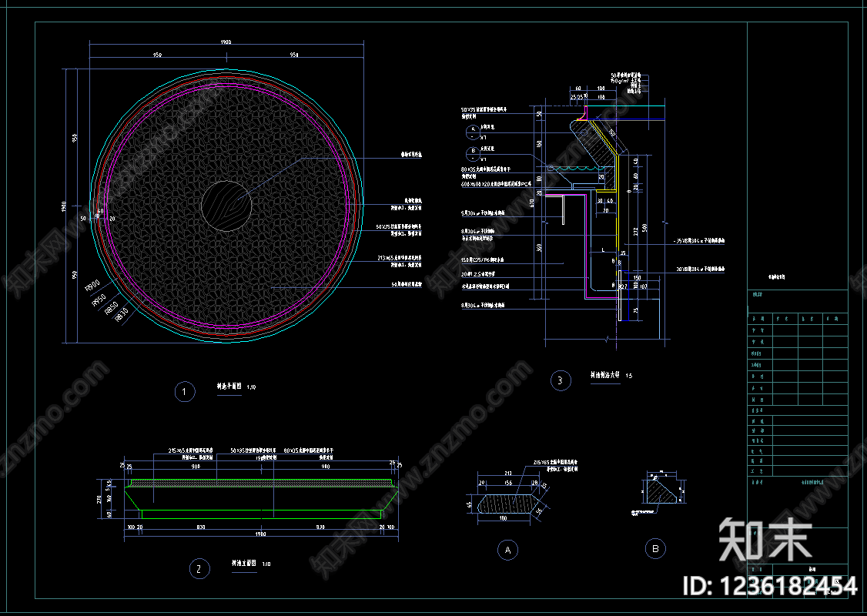Screen dimensions: 867x616
Task: Click the circled view number 2 marker
Action: click(x=199, y=568)
